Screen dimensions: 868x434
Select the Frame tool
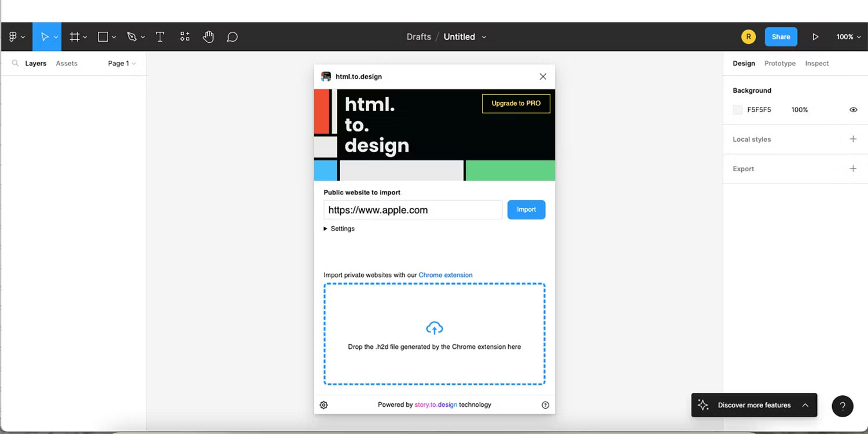[x=75, y=37]
